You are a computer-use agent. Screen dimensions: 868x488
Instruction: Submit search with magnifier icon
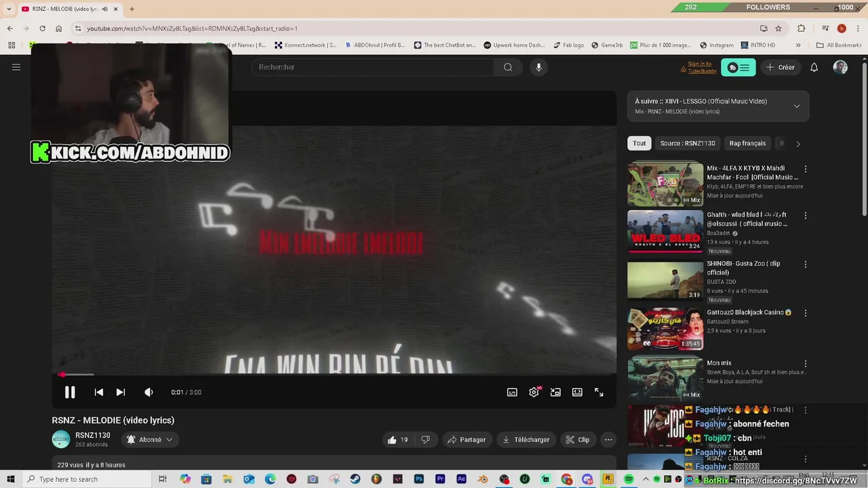click(508, 67)
